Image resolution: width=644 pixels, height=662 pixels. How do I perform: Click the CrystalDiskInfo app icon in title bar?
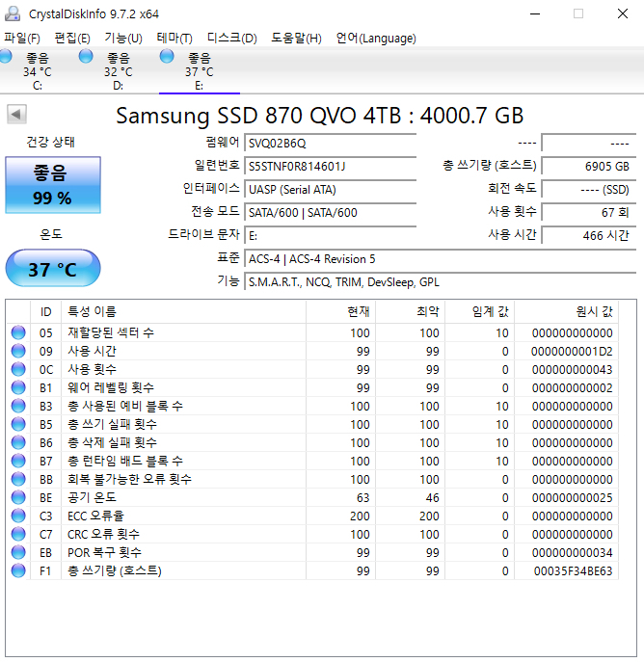point(13,13)
